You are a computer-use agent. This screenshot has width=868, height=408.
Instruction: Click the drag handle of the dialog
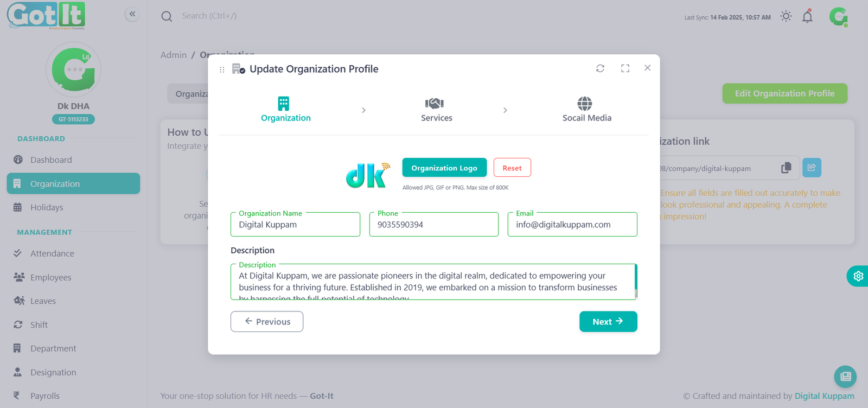pos(222,69)
